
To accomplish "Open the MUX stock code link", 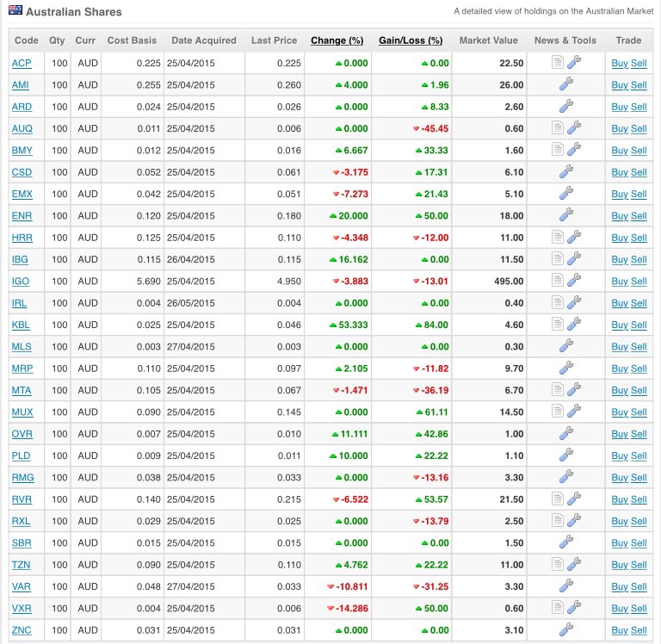I will 22,412.
